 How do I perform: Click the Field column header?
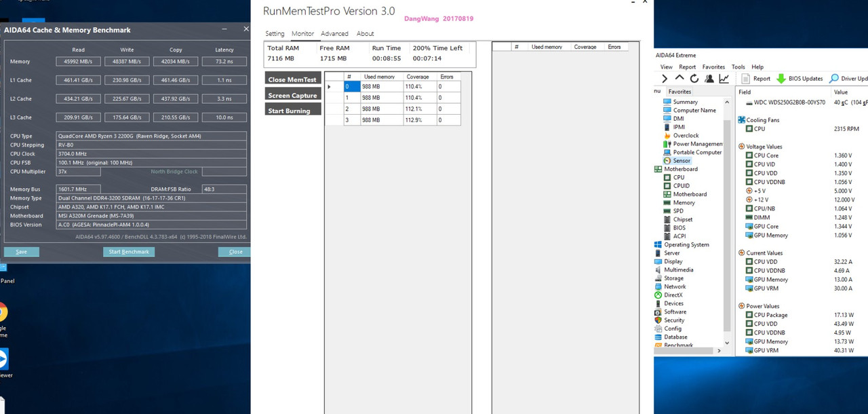point(783,92)
